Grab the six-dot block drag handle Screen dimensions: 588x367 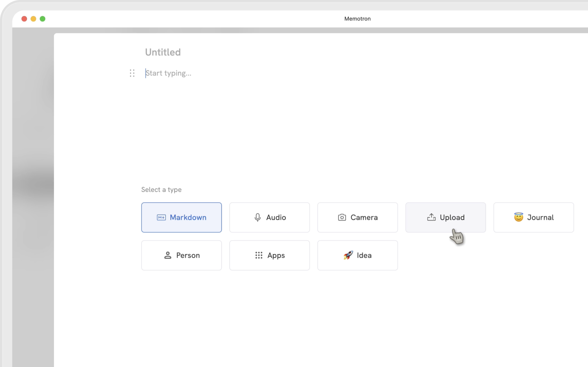[x=132, y=73]
